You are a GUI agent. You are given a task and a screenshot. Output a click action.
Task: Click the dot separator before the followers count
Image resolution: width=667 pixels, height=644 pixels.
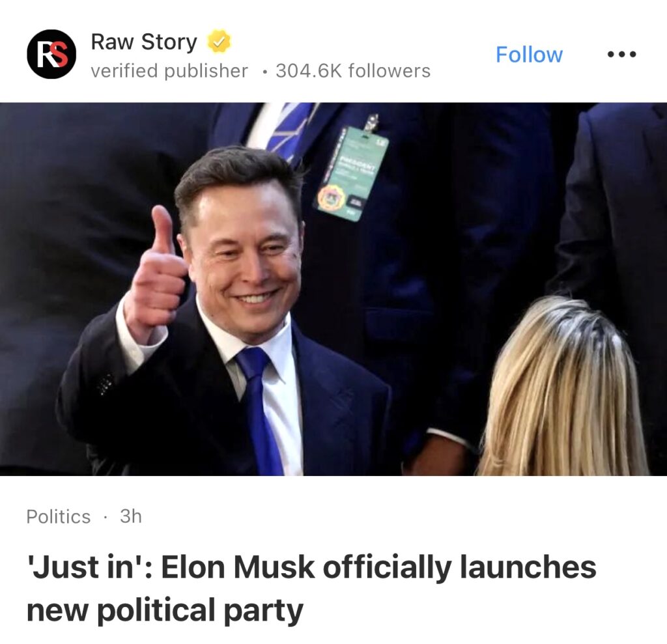point(265,72)
